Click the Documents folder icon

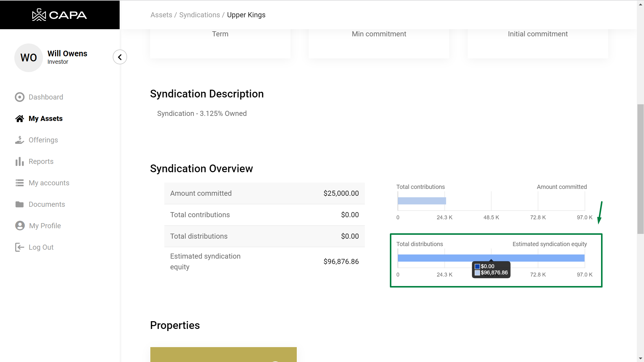20,204
